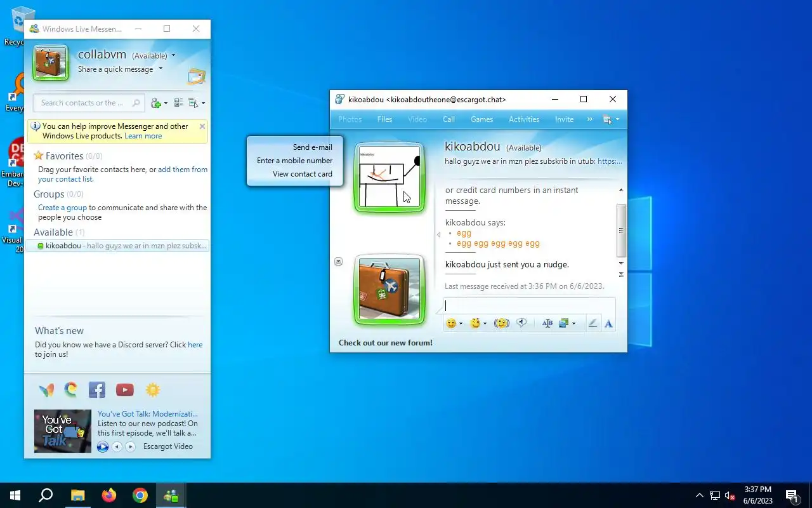The width and height of the screenshot is (812, 508).
Task: Click the Learn more link
Action: pos(143,136)
